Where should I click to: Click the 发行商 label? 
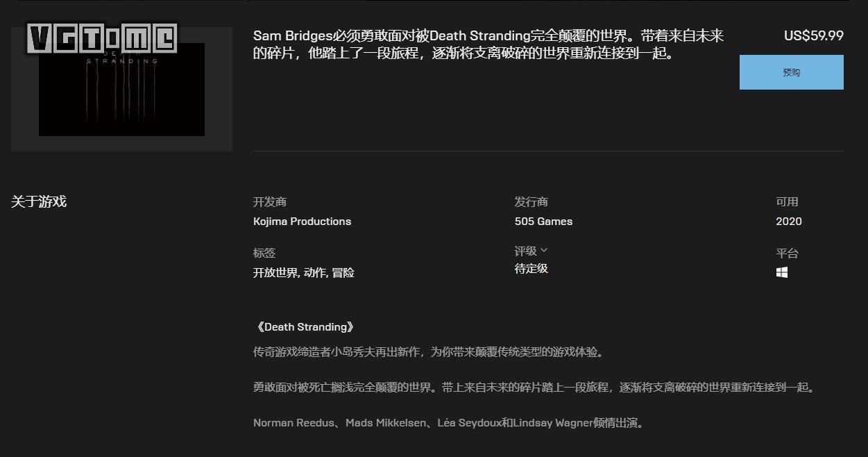tap(531, 202)
